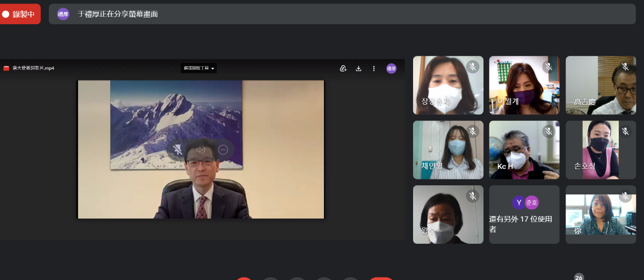Select the 채인영 participant video tile
Screen dimensions: 644x280
448,150
